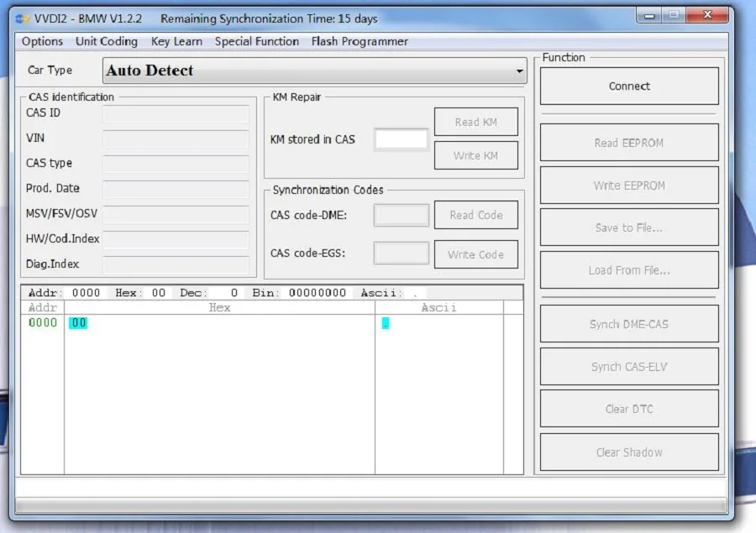
Task: Click the Hex column header
Action: (219, 307)
